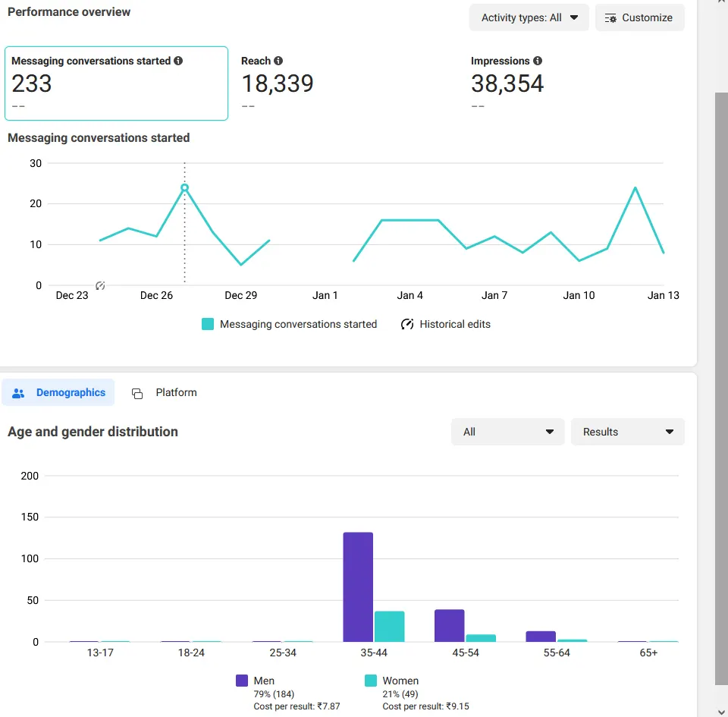Click the vertical scrollbar thumb
728x717 pixels.
point(721,387)
